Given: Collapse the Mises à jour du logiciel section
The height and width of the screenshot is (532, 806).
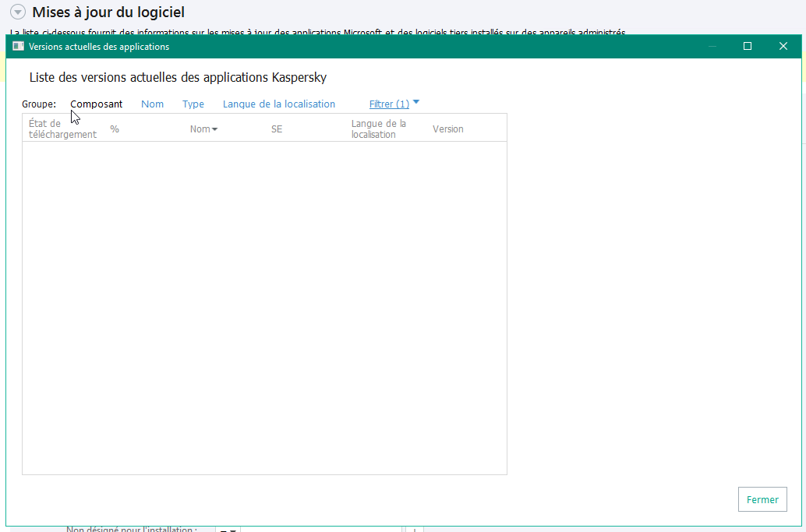Looking at the screenshot, I should point(17,12).
